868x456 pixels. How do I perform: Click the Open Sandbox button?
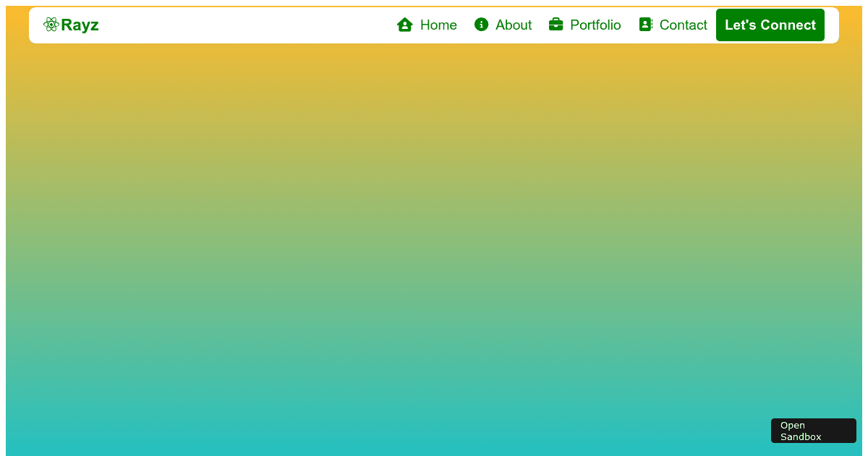point(814,431)
